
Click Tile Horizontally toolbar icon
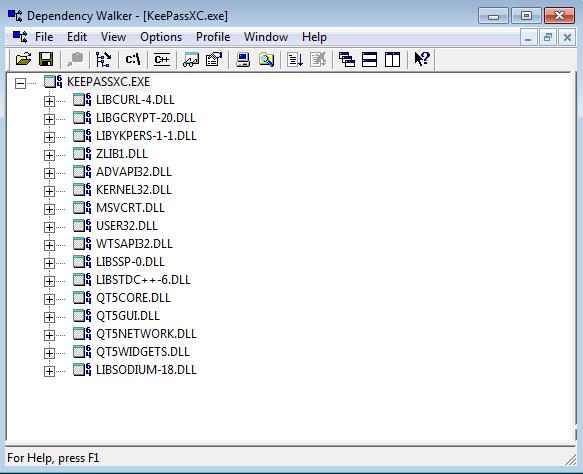[369, 59]
